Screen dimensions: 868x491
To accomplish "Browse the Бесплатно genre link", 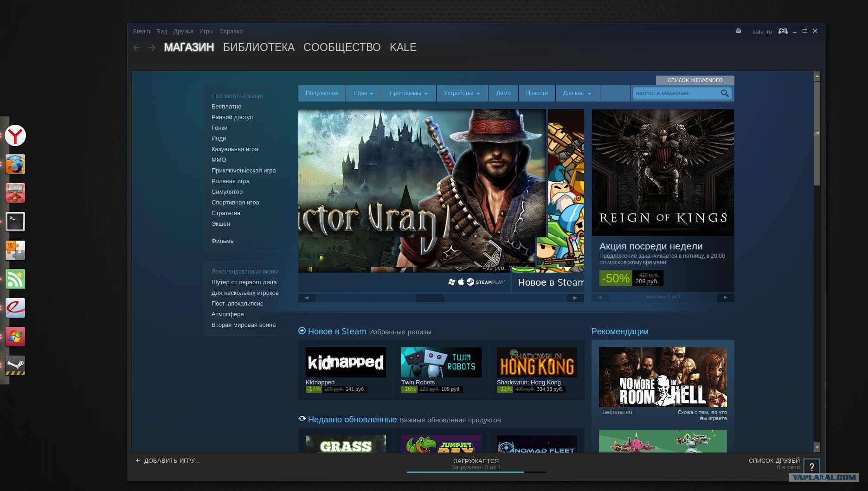I will coord(226,106).
